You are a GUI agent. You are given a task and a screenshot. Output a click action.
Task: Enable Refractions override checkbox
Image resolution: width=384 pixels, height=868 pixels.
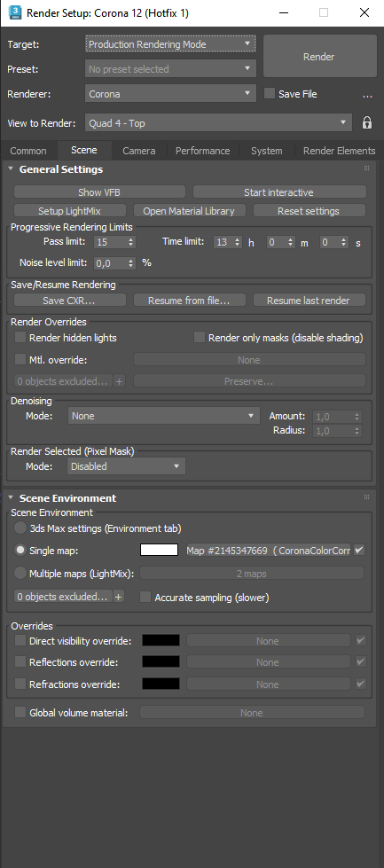[x=20, y=684]
